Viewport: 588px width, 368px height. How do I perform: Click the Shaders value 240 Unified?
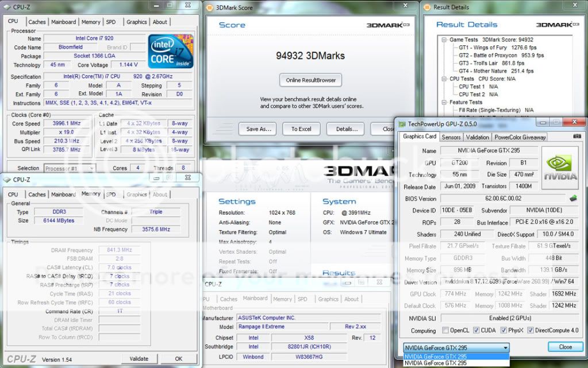[x=467, y=234]
